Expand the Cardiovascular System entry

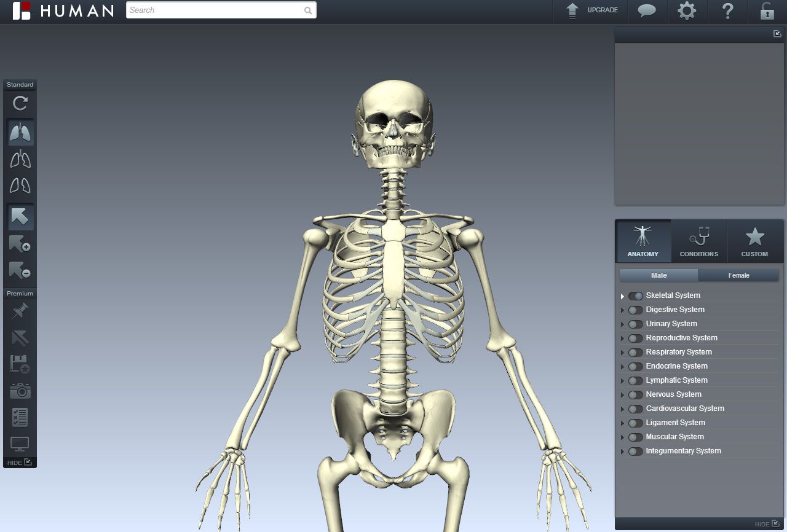(622, 409)
